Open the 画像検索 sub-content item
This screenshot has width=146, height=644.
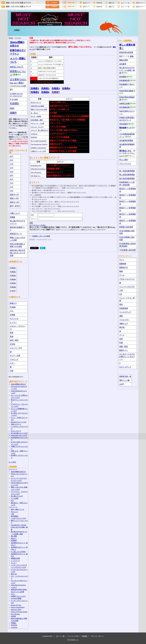point(123,264)
